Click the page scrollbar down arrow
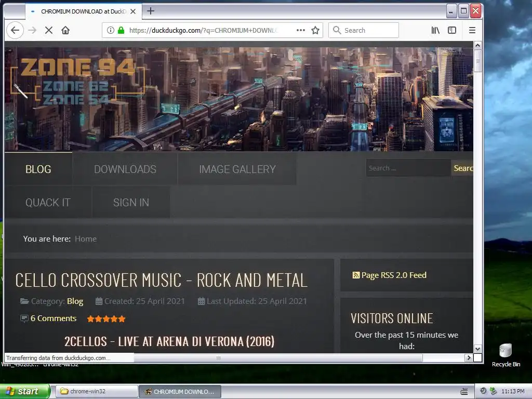The image size is (532, 399). (478, 349)
